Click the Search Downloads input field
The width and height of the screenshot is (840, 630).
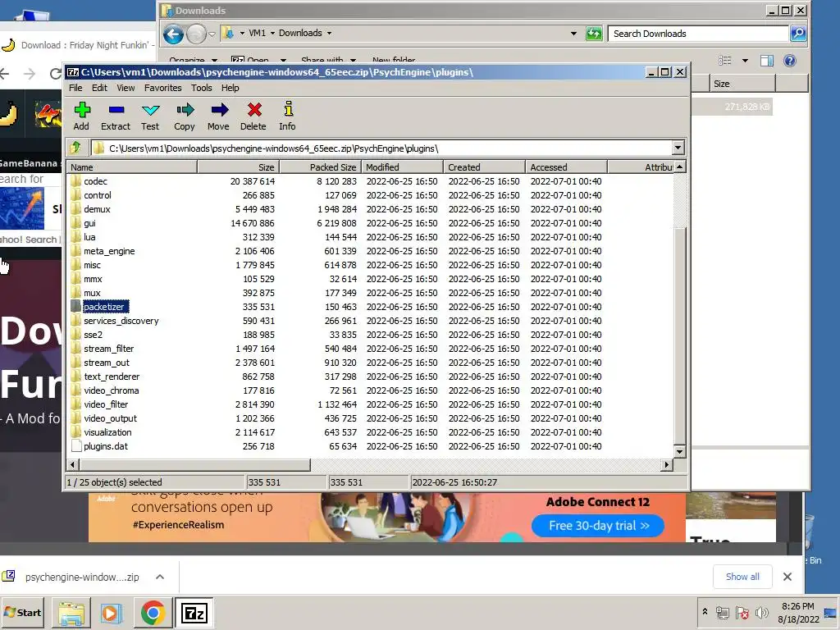698,33
